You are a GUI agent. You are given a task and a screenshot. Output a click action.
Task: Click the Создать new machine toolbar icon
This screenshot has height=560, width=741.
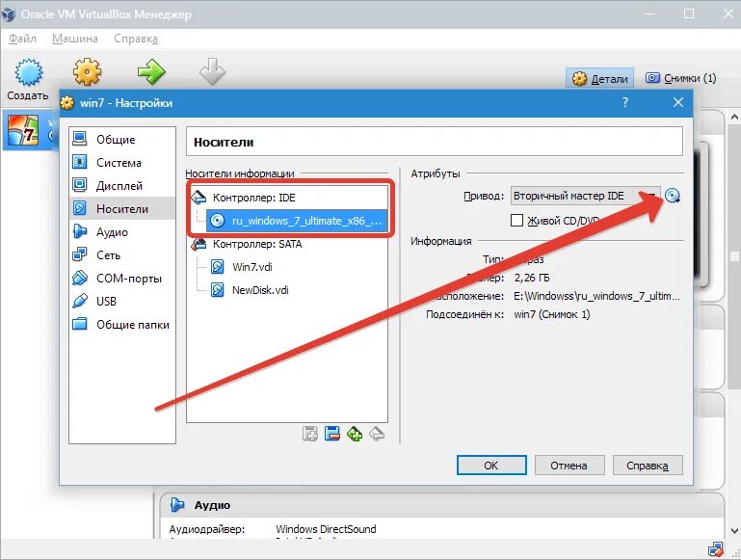pyautogui.click(x=28, y=72)
